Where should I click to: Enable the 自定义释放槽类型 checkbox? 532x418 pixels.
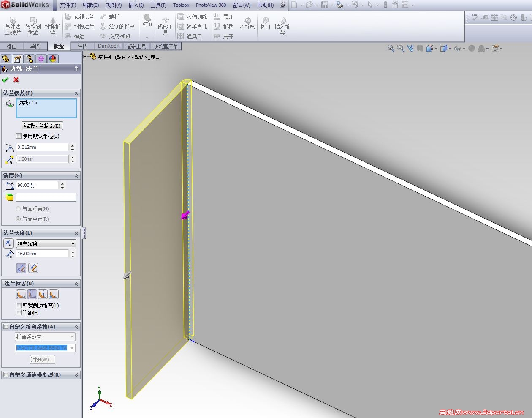[x=6, y=375]
